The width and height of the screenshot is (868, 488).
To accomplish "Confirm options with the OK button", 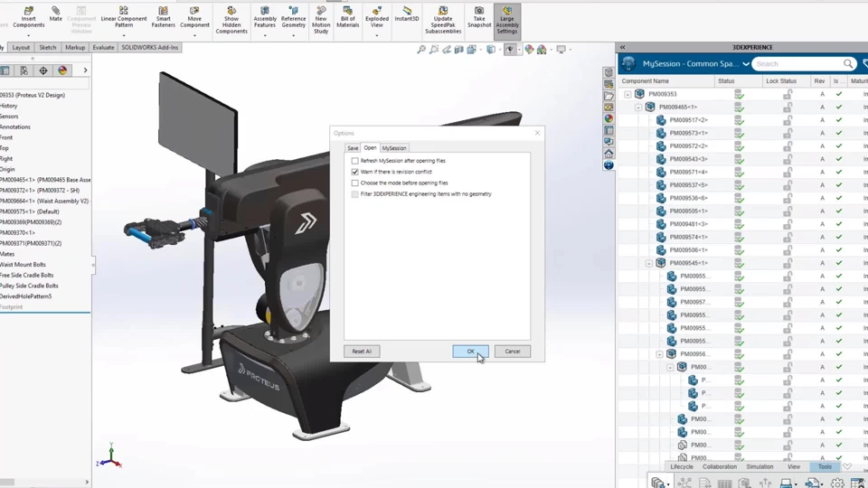I will 470,352.
